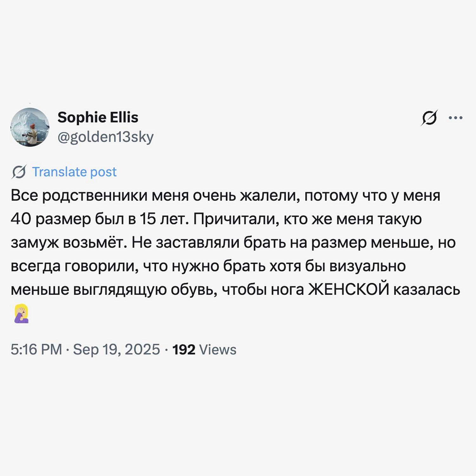476x476 pixels.
Task: Open the Grok icon beside the more menu
Action: click(x=429, y=118)
